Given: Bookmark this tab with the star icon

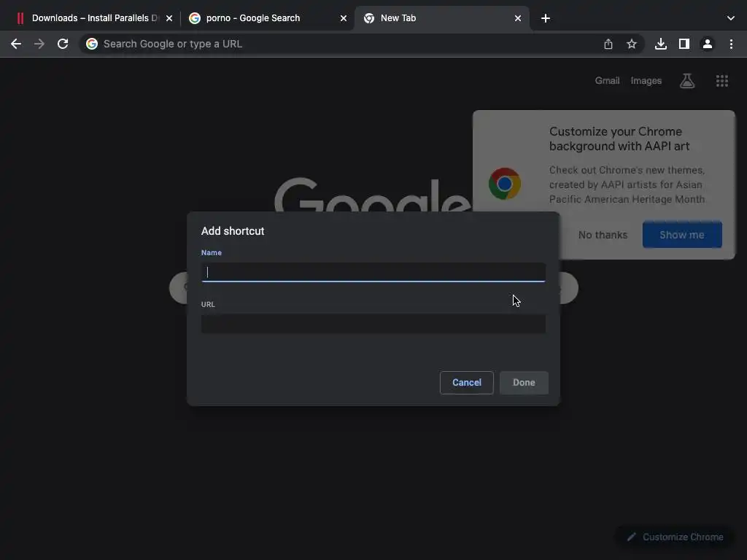Looking at the screenshot, I should point(631,44).
